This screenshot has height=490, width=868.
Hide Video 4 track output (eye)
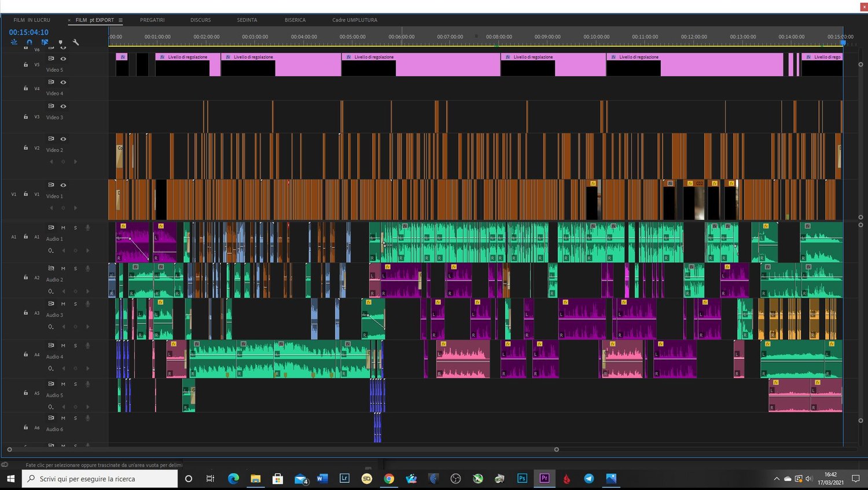click(x=63, y=82)
